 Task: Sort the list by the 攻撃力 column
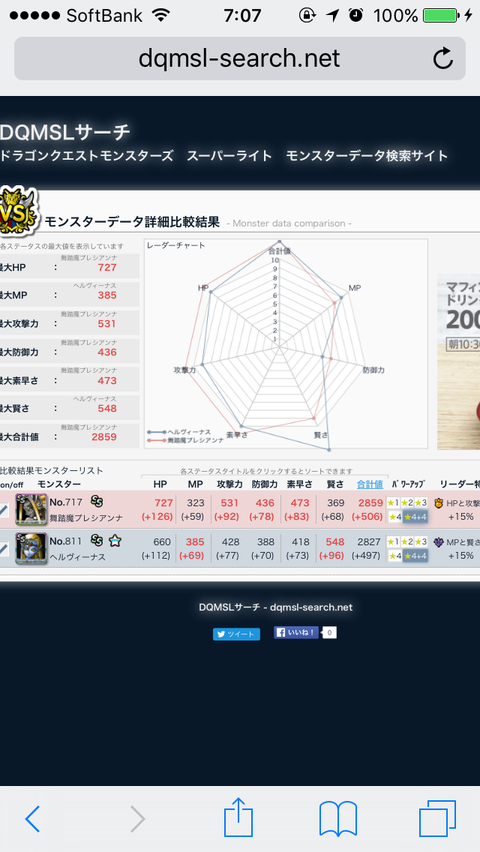point(230,484)
